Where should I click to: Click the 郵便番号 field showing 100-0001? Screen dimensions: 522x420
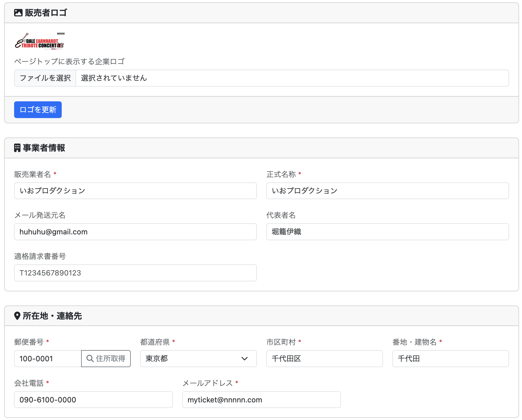(x=48, y=359)
